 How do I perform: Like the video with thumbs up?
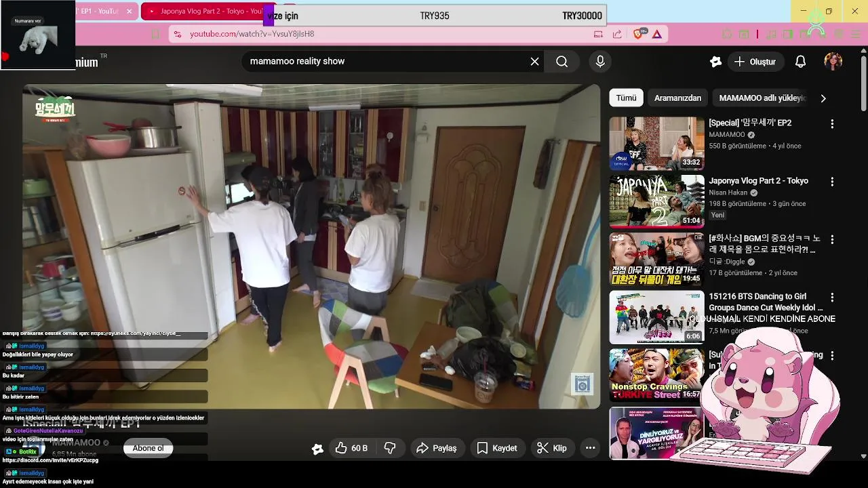pos(351,448)
